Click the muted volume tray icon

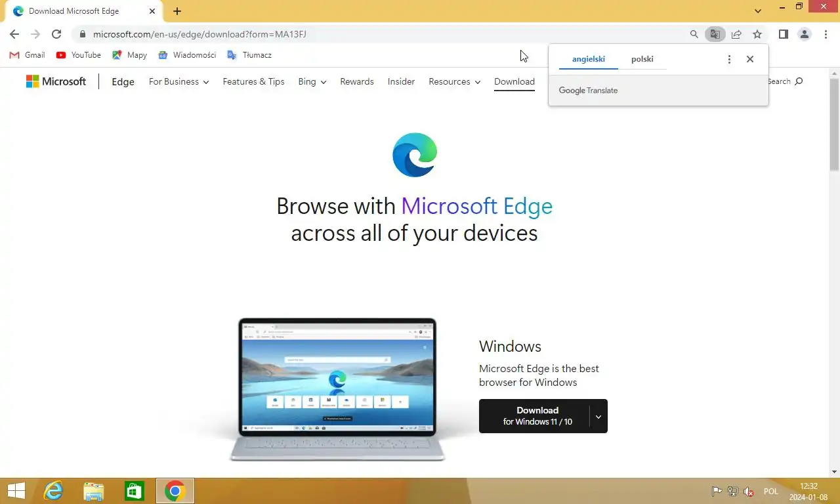749,492
